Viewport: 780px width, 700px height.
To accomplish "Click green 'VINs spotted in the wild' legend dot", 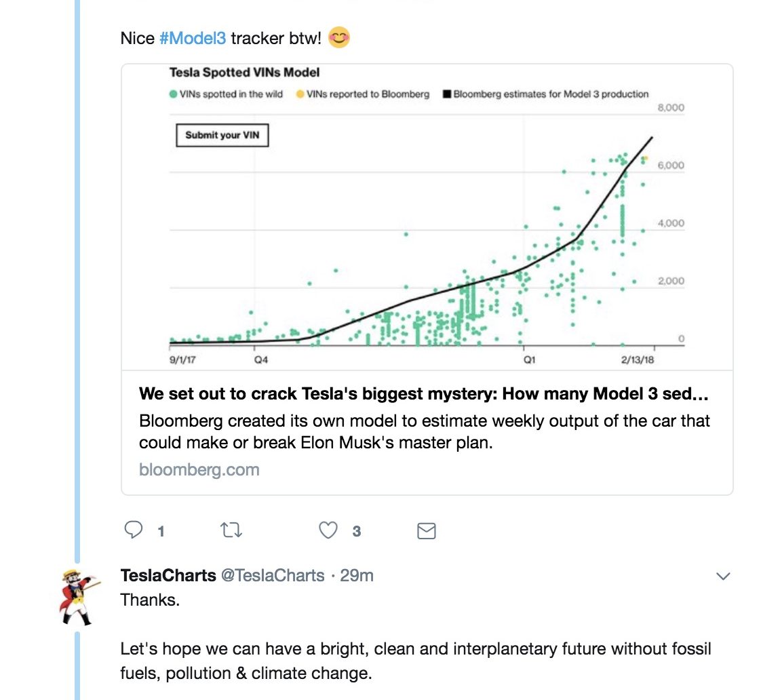I will pos(173,94).
